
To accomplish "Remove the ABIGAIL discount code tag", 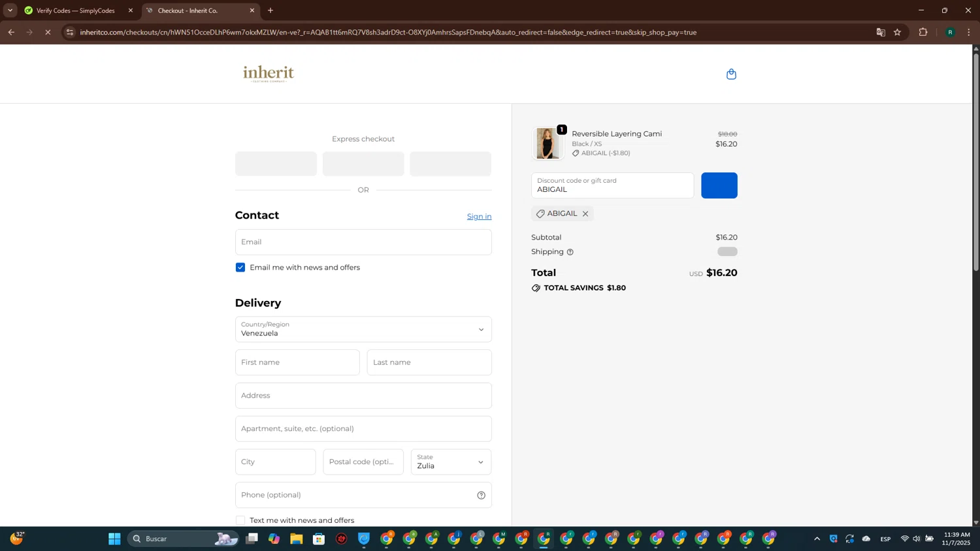I will [585, 213].
